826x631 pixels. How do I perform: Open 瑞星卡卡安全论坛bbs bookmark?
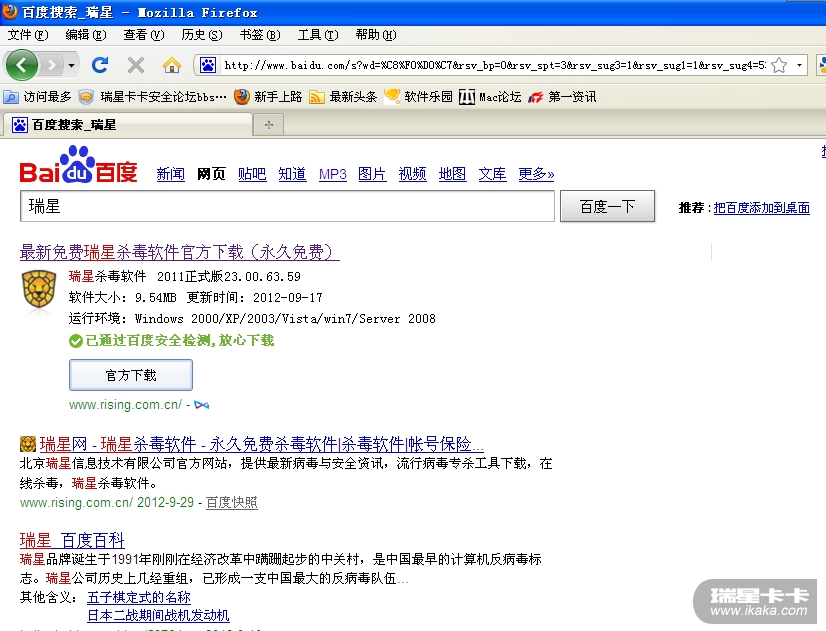[x=153, y=97]
